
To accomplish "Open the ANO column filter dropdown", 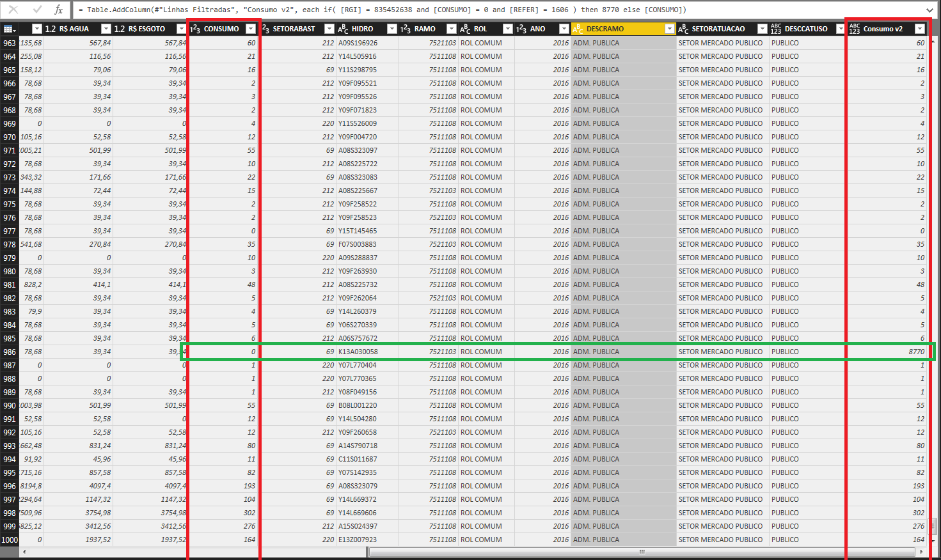I will click(564, 29).
